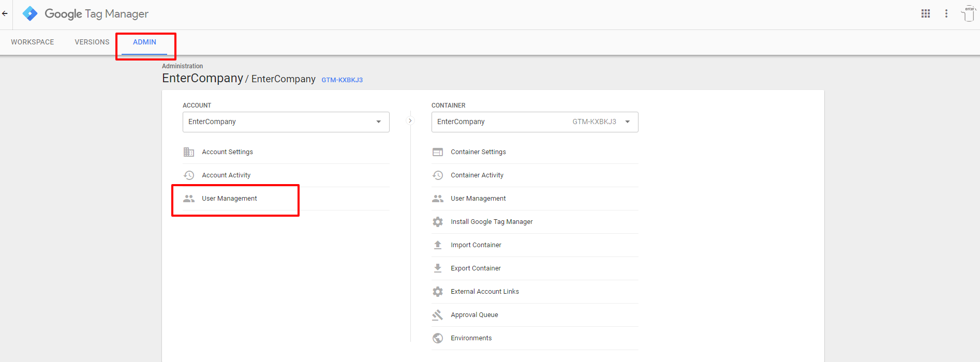Image resolution: width=980 pixels, height=362 pixels.
Task: Open the three-dot more options menu
Action: click(x=946, y=14)
